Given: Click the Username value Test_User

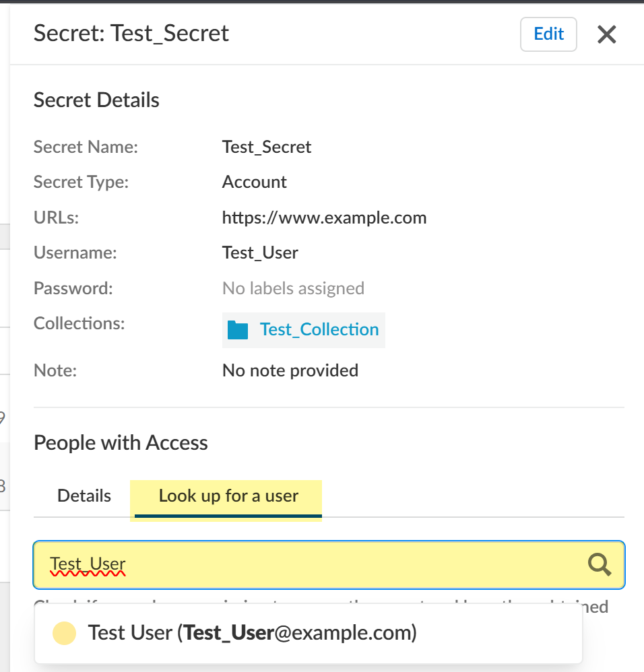Looking at the screenshot, I should coord(260,253).
